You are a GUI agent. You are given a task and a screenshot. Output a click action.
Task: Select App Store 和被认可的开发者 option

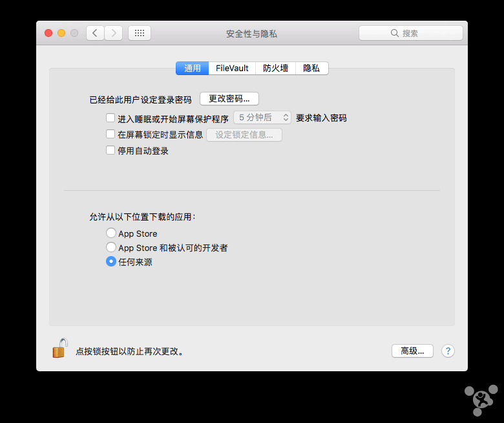pyautogui.click(x=111, y=247)
